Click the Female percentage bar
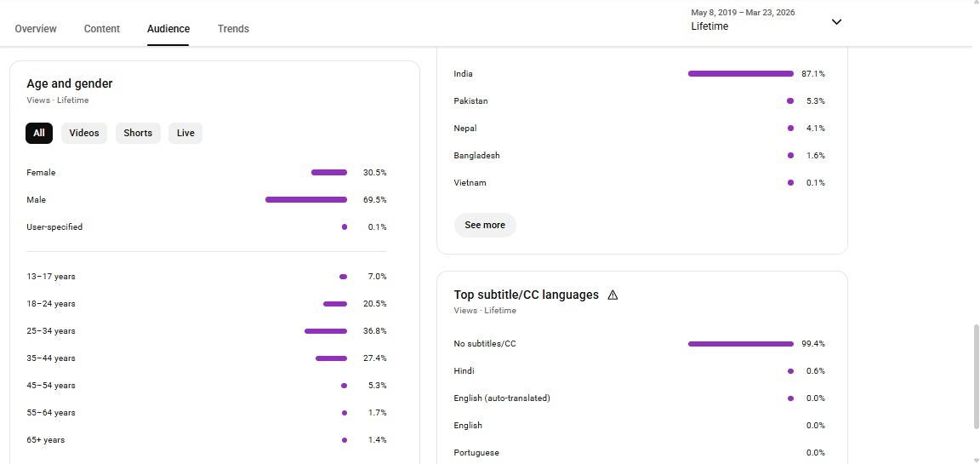Viewport: 980px width, 464px height. pyautogui.click(x=329, y=173)
